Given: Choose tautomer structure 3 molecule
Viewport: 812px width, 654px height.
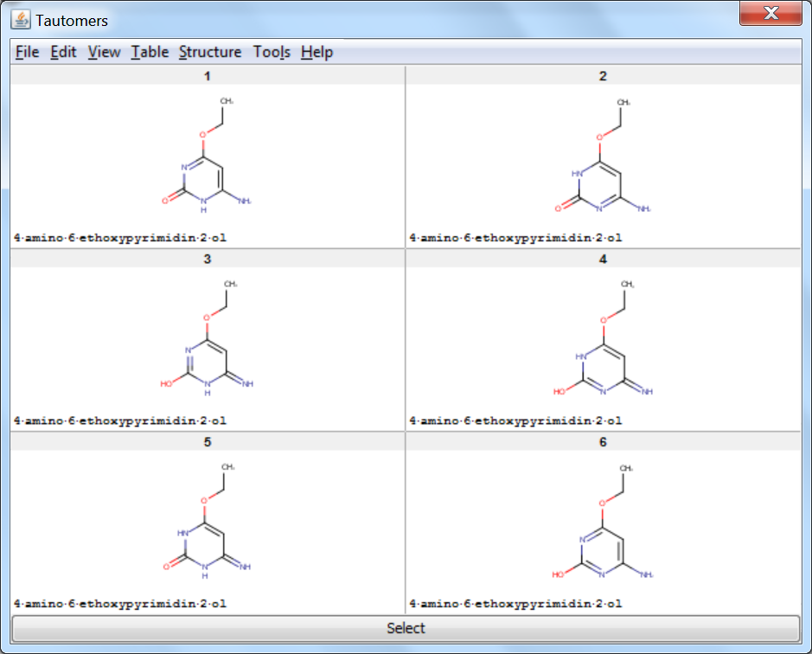Looking at the screenshot, I should 208,339.
